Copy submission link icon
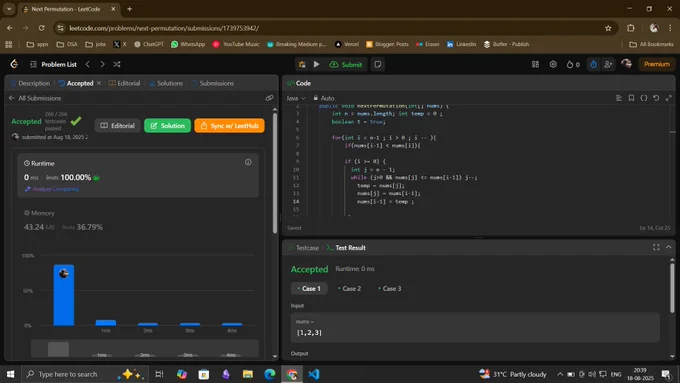Image resolution: width=680 pixels, height=383 pixels. [x=269, y=98]
